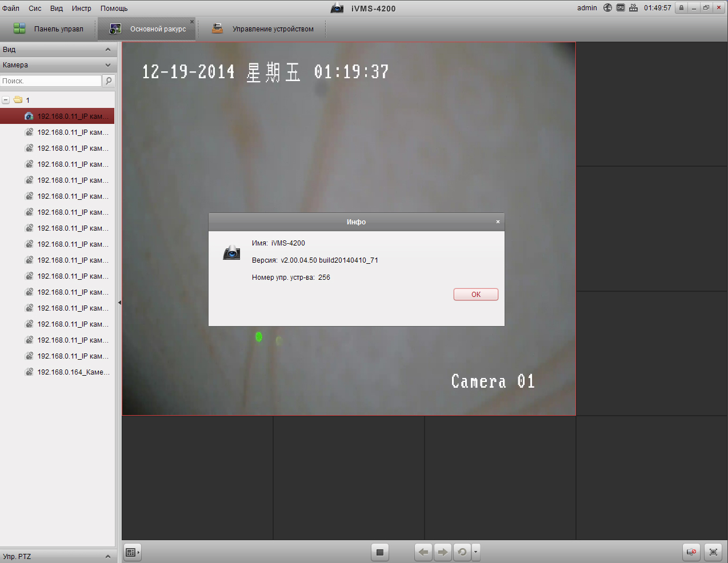728x563 pixels.
Task: Click the iVMS-4200 title logo
Action: 338,8
